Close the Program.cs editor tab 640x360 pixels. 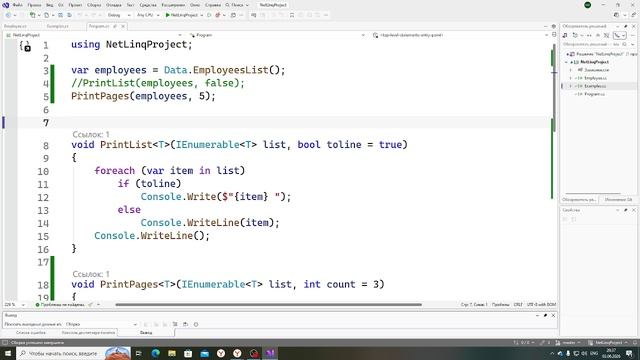[123, 26]
